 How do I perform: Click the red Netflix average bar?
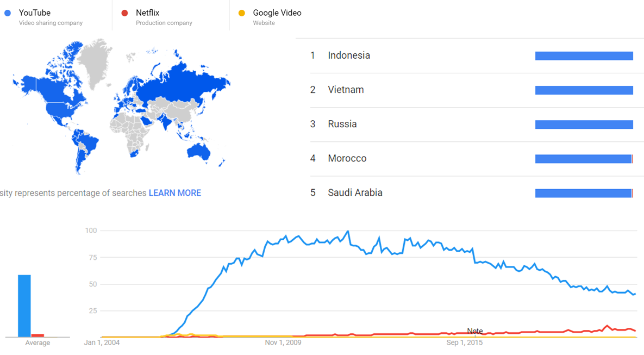point(37,335)
